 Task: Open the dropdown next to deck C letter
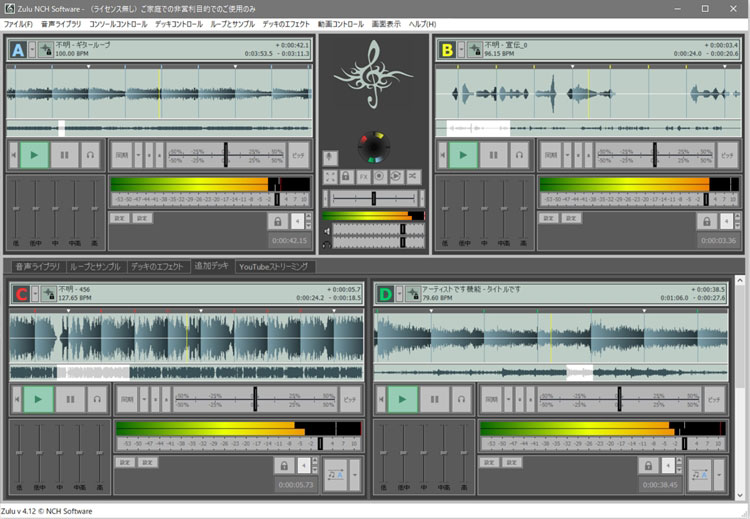35,294
